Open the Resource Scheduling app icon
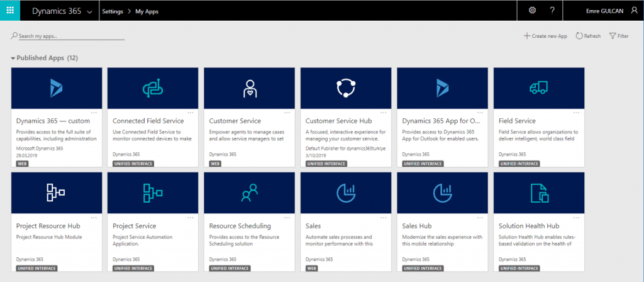Image resolution: width=644 pixels, height=282 pixels. [x=249, y=193]
